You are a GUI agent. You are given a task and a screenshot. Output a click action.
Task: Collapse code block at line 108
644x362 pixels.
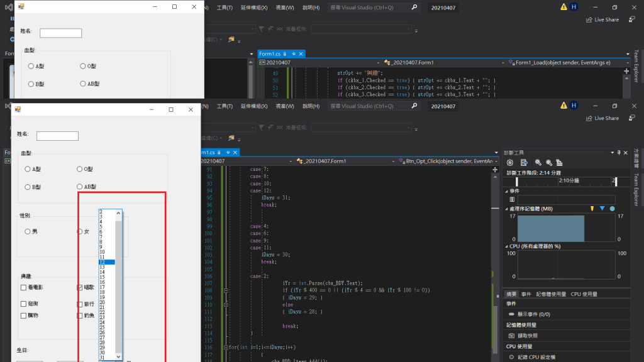(x=226, y=290)
